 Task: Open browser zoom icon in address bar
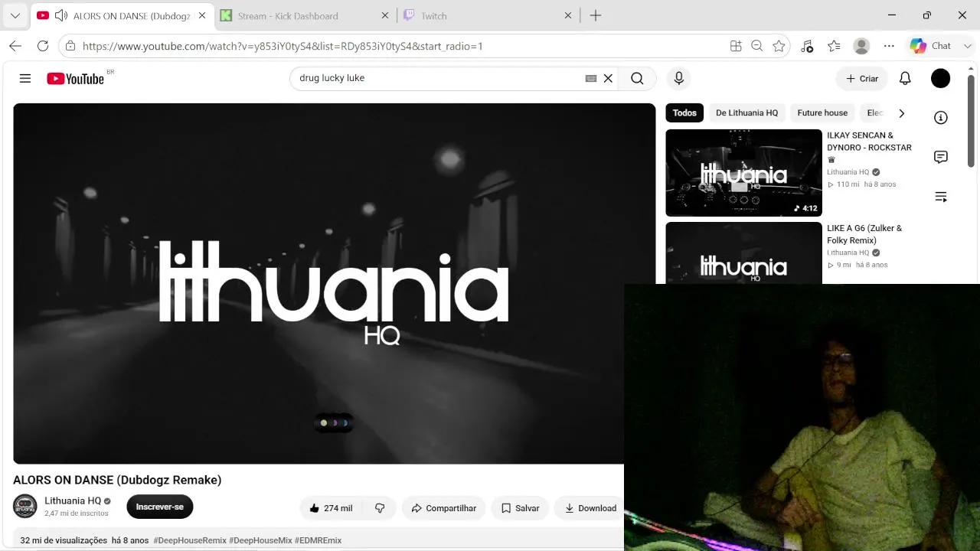(757, 46)
